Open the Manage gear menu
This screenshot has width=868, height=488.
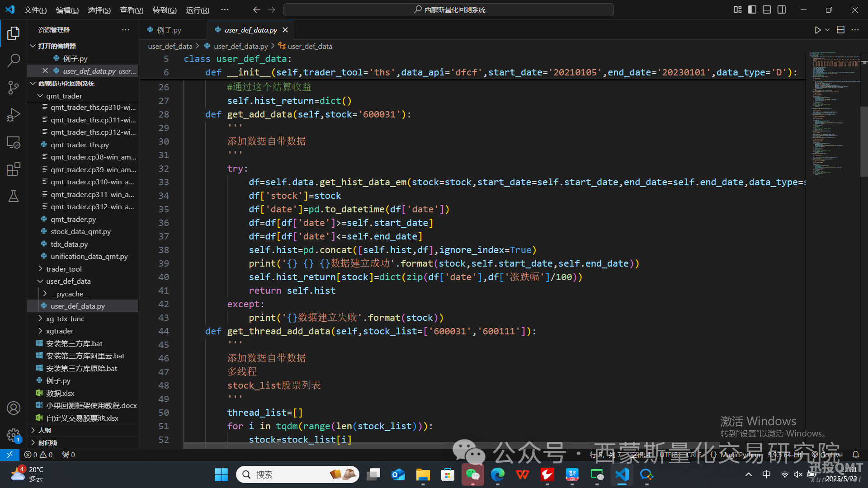tap(14, 435)
